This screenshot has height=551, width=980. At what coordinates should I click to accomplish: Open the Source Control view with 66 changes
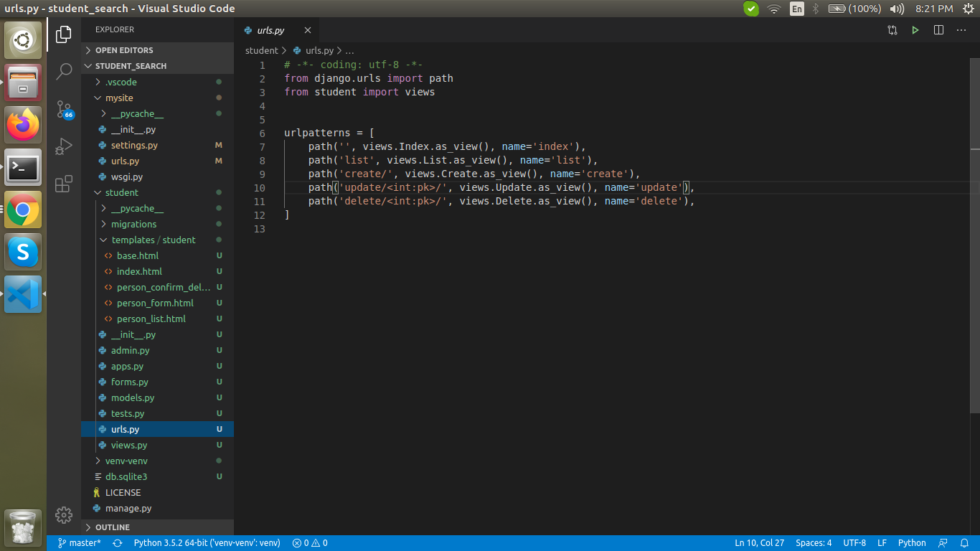[64, 109]
